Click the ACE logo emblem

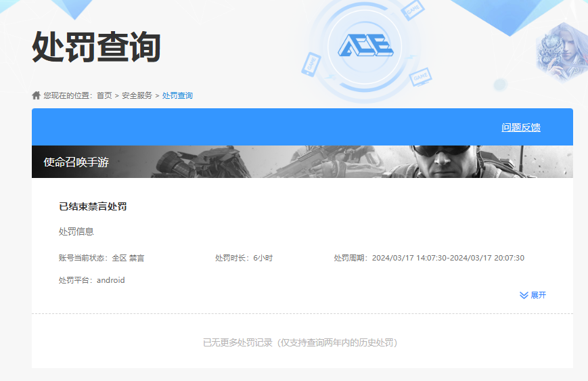(x=365, y=46)
